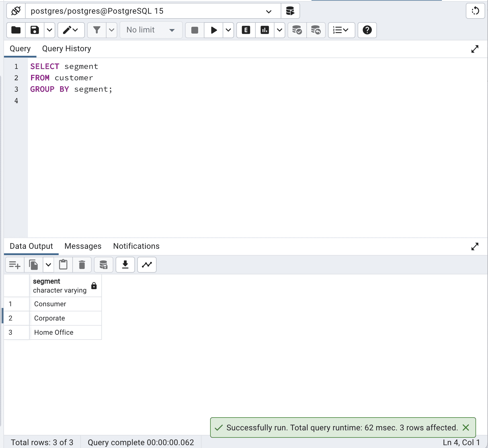Run the query with Execute button
Image resolution: width=488 pixels, height=448 pixels.
[x=214, y=30]
